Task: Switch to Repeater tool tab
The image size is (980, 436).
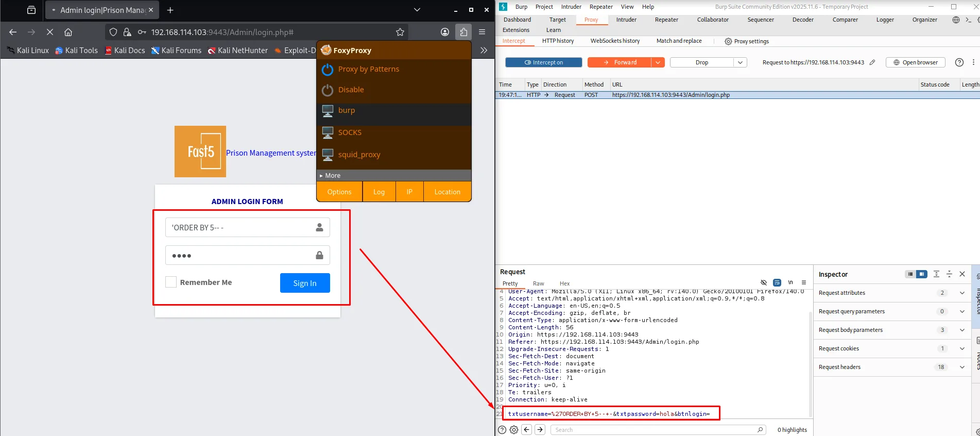Action: point(666,20)
